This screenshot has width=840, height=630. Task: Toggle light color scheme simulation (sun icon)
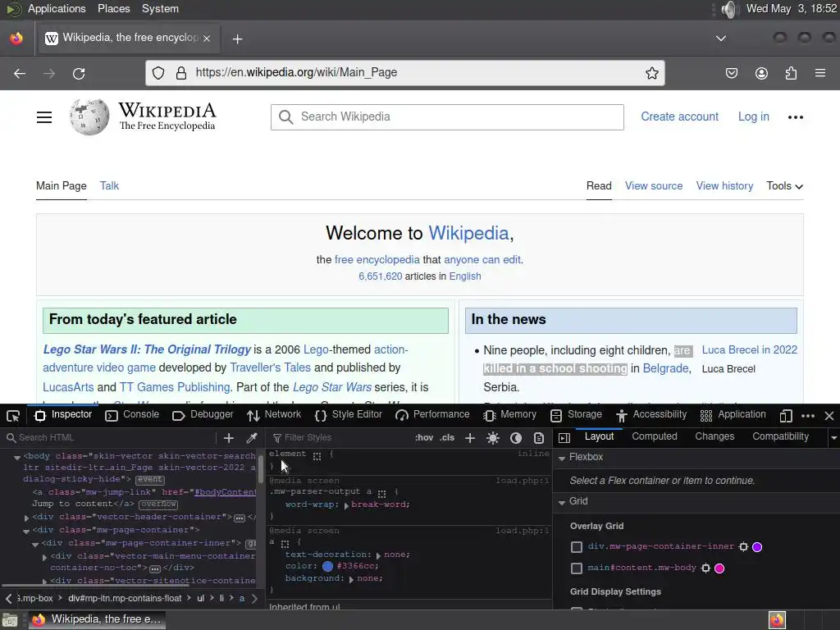click(493, 438)
